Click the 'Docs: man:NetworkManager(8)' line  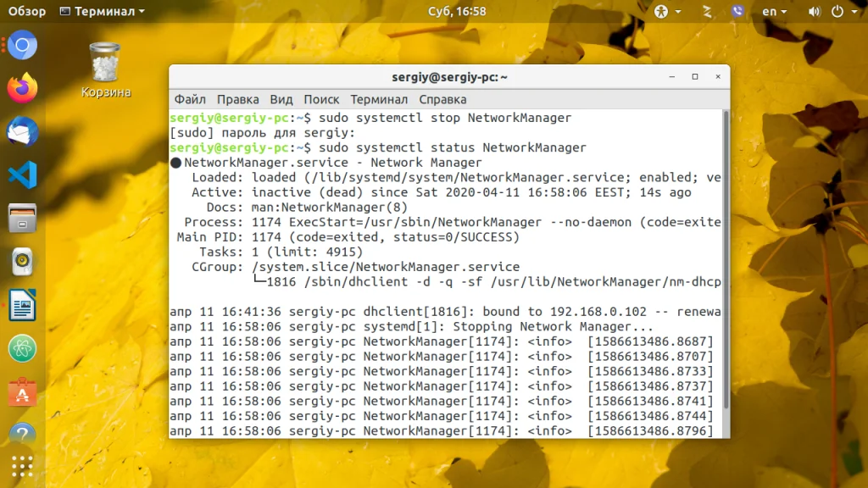[307, 208]
